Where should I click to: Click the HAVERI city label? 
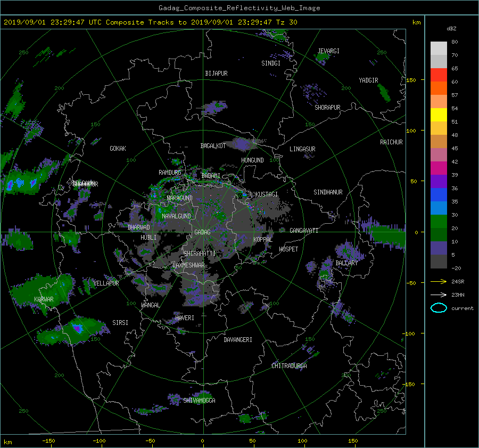(185, 318)
